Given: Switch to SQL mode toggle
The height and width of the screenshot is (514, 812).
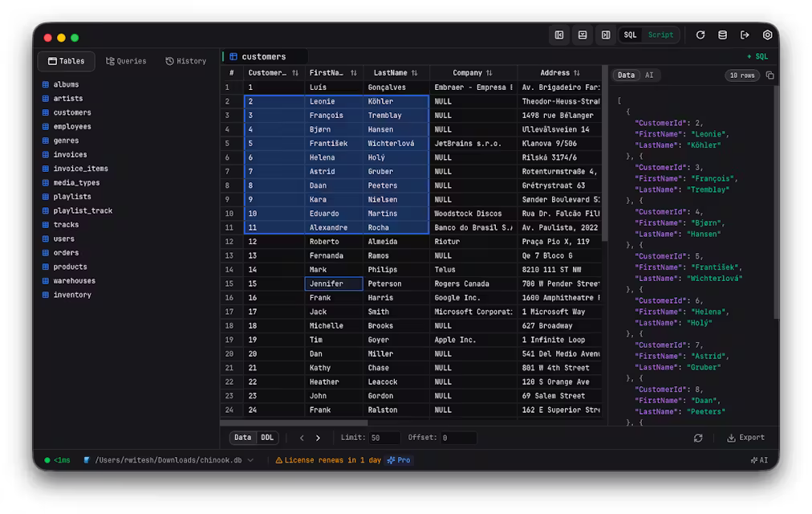Looking at the screenshot, I should pyautogui.click(x=630, y=35).
